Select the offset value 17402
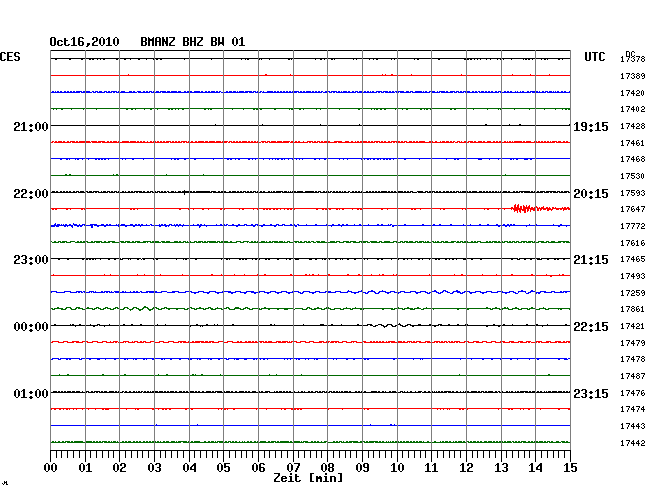 (633, 109)
